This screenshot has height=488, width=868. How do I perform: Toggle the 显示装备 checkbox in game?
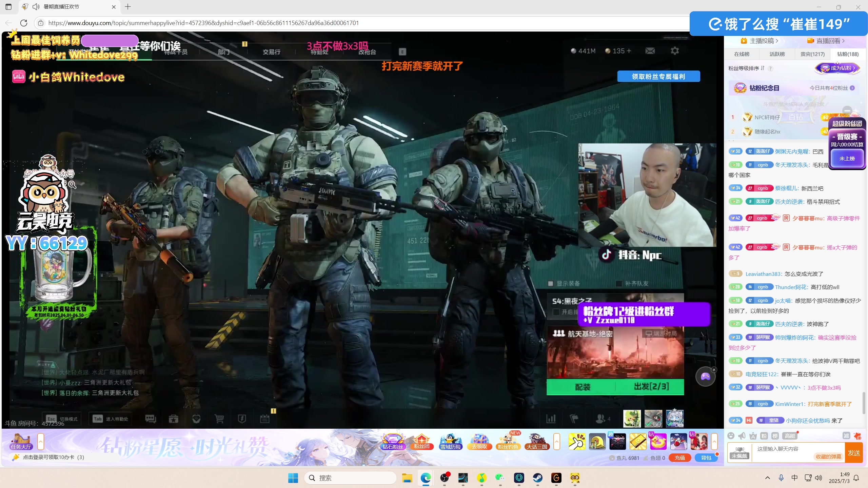551,283
